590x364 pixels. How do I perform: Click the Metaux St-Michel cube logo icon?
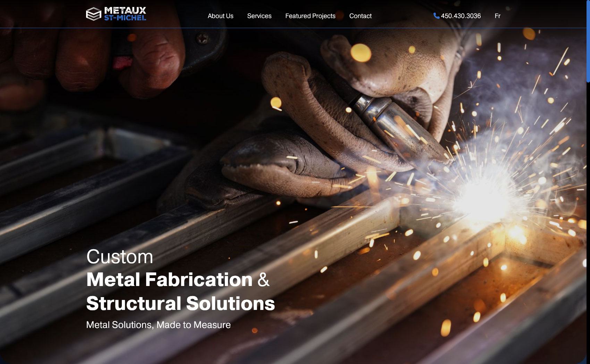pyautogui.click(x=93, y=14)
